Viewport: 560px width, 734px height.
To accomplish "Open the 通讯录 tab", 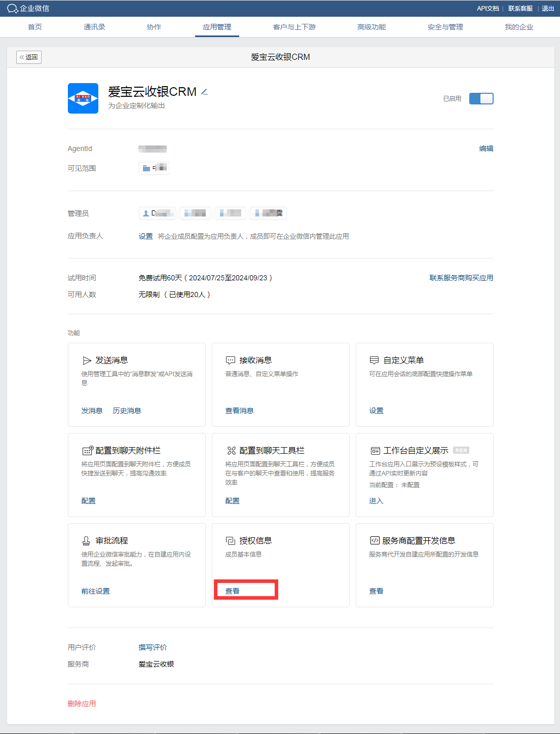I will [x=94, y=27].
